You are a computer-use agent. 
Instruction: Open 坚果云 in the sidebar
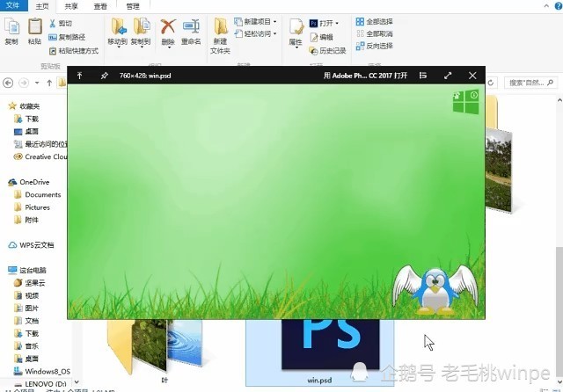coord(30,283)
